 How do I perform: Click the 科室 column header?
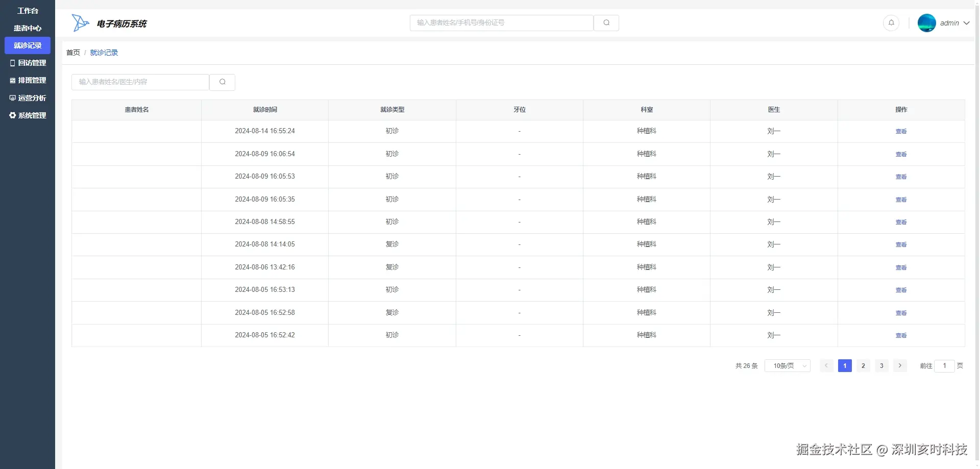point(647,110)
